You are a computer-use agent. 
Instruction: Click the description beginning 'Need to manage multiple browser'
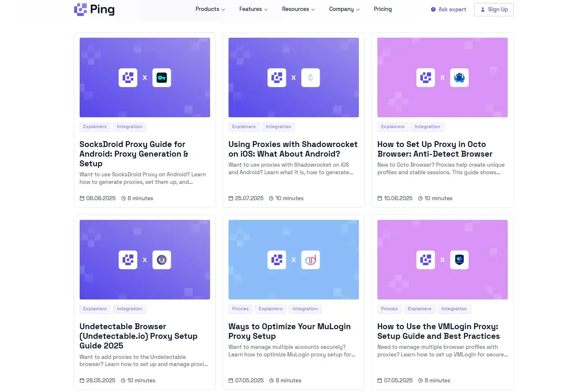click(442, 351)
